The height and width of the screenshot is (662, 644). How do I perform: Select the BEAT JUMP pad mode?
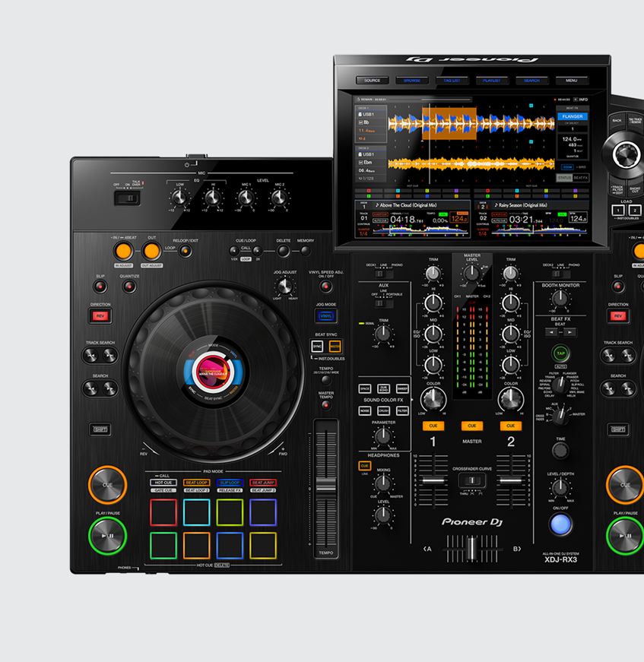click(x=262, y=483)
